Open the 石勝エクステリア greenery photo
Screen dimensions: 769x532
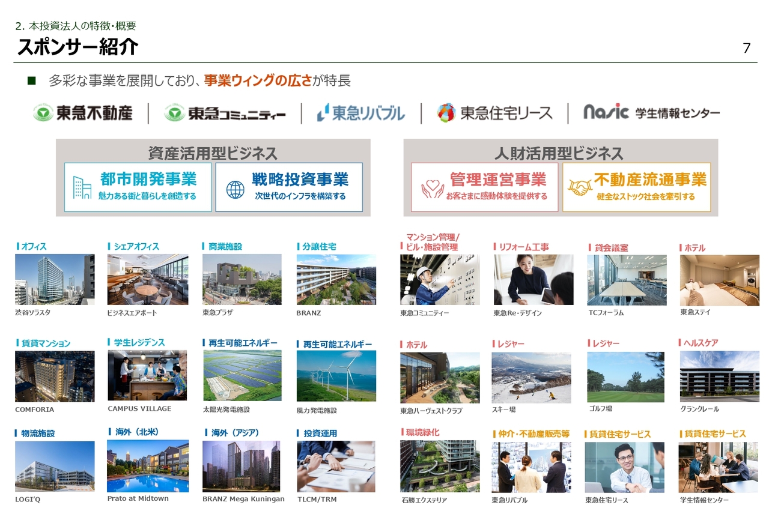click(440, 467)
